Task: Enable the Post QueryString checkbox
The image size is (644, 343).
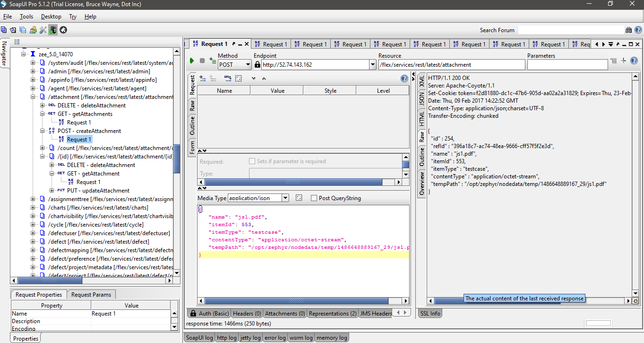Action: (314, 198)
